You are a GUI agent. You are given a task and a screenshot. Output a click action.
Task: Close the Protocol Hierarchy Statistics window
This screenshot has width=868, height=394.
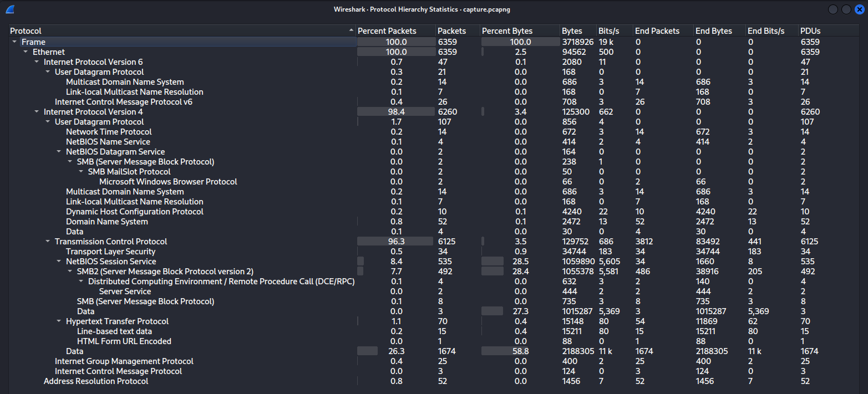click(859, 9)
